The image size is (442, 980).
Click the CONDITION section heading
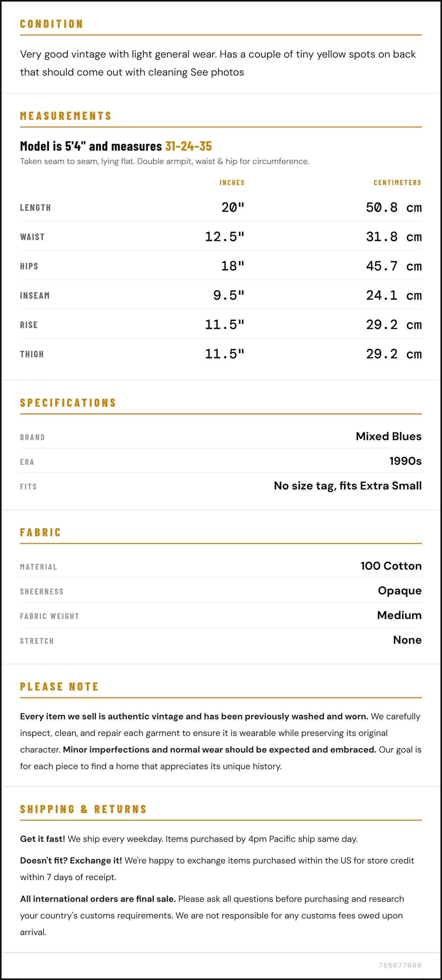tap(51, 24)
